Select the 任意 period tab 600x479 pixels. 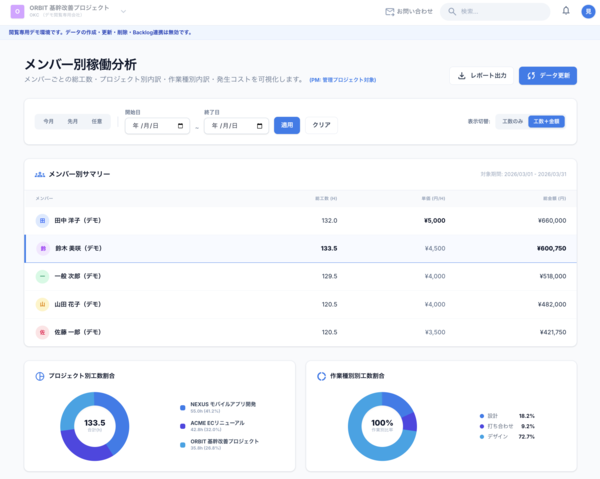pos(97,121)
